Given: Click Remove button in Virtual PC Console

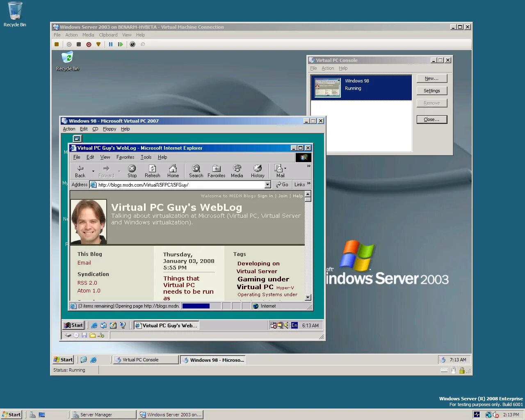Looking at the screenshot, I should click(x=432, y=103).
